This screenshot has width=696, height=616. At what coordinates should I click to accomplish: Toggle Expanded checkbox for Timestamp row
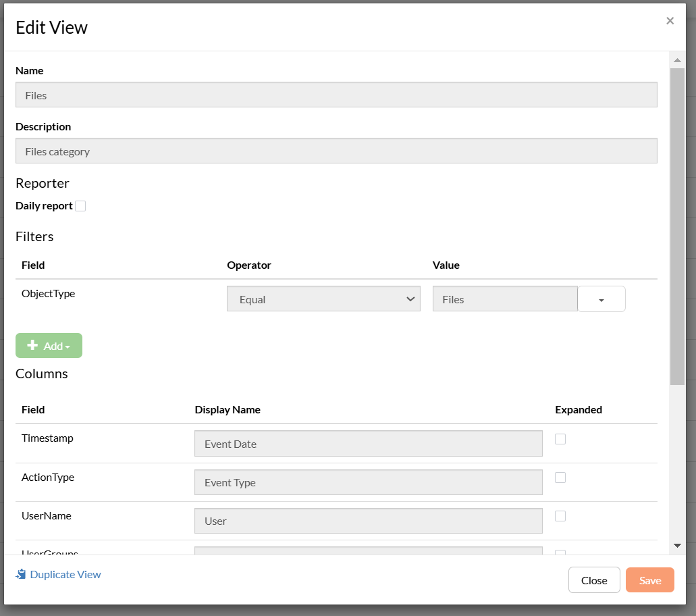(560, 439)
